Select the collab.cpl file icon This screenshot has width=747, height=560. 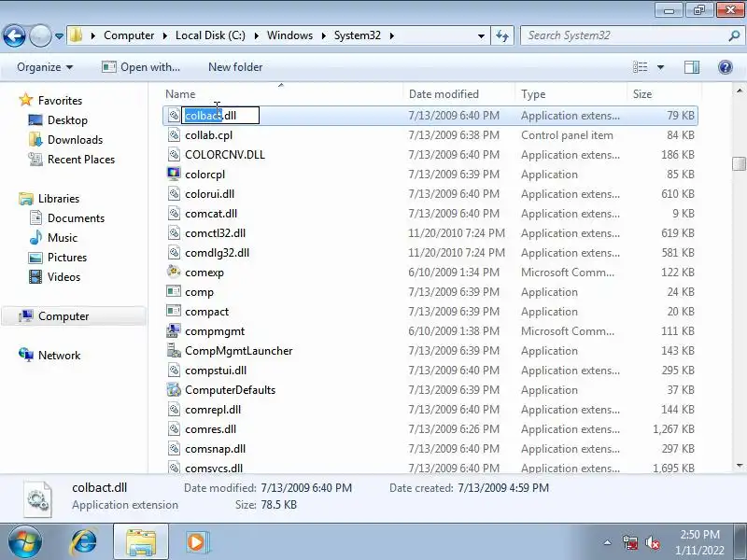point(174,134)
